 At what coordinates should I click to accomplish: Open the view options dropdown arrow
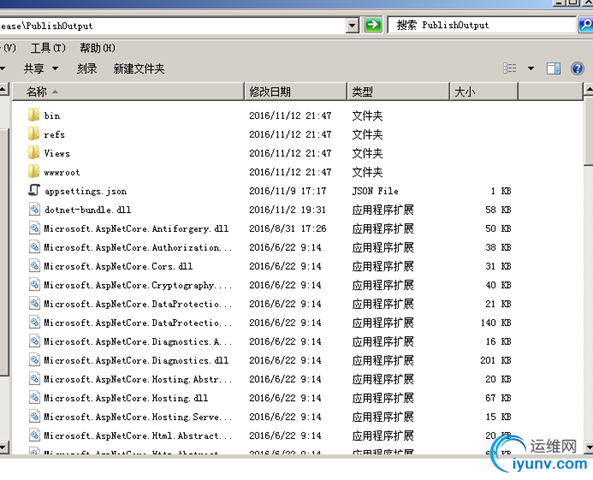point(531,68)
